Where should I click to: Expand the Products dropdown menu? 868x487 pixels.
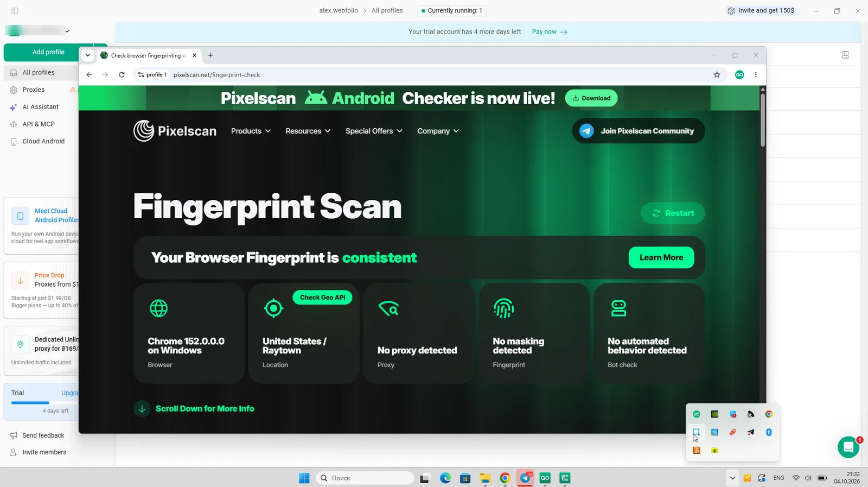[251, 131]
